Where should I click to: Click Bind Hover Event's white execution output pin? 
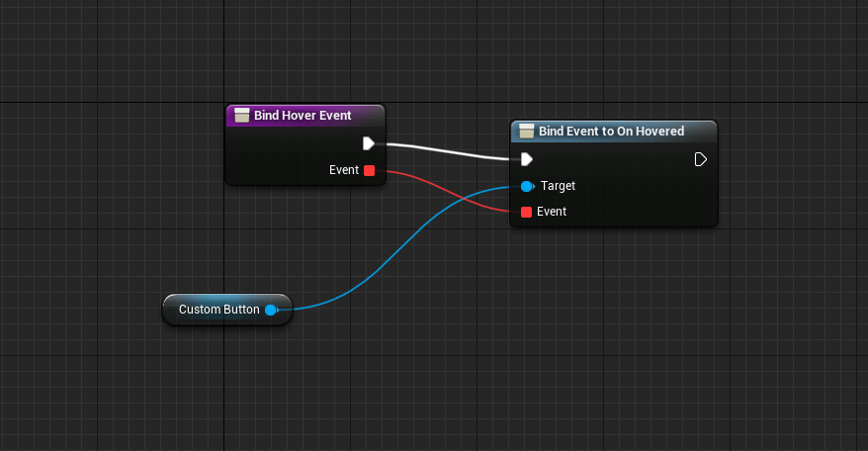click(369, 143)
